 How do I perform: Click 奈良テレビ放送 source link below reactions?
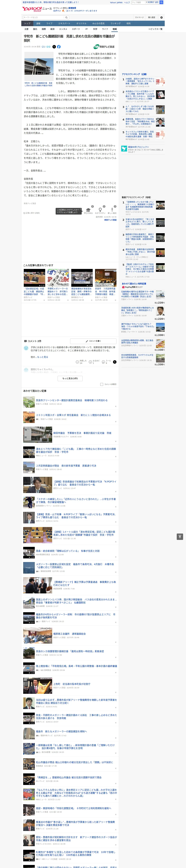coord(110,220)
